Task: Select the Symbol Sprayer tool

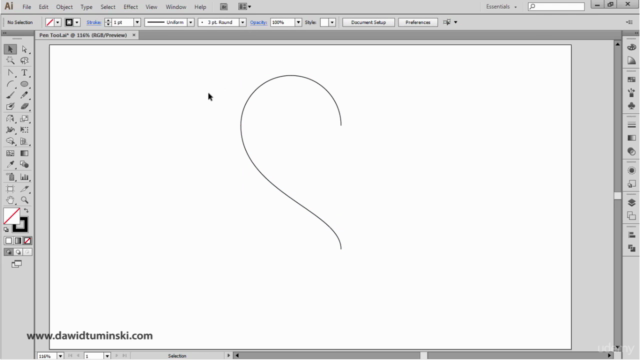Action: click(10, 177)
